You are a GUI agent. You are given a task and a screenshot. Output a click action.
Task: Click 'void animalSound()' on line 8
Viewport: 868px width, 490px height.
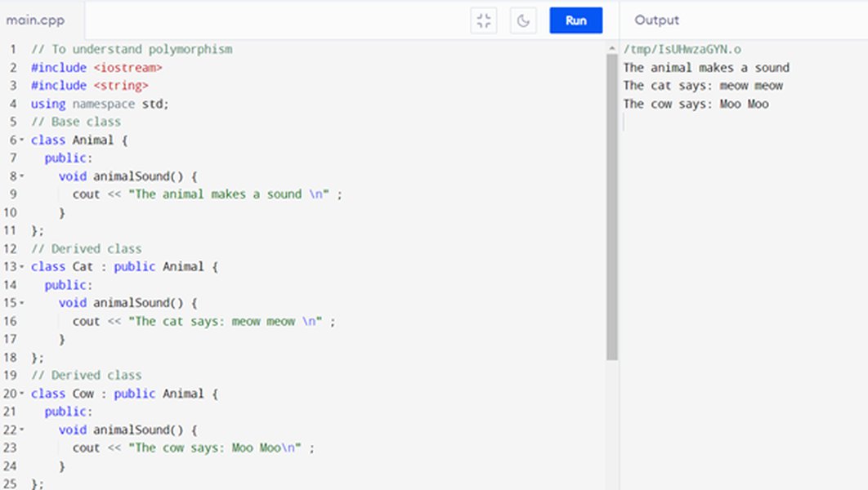121,176
